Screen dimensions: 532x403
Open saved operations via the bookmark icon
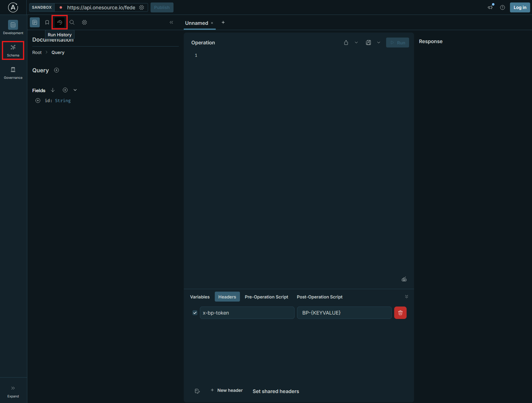click(47, 22)
